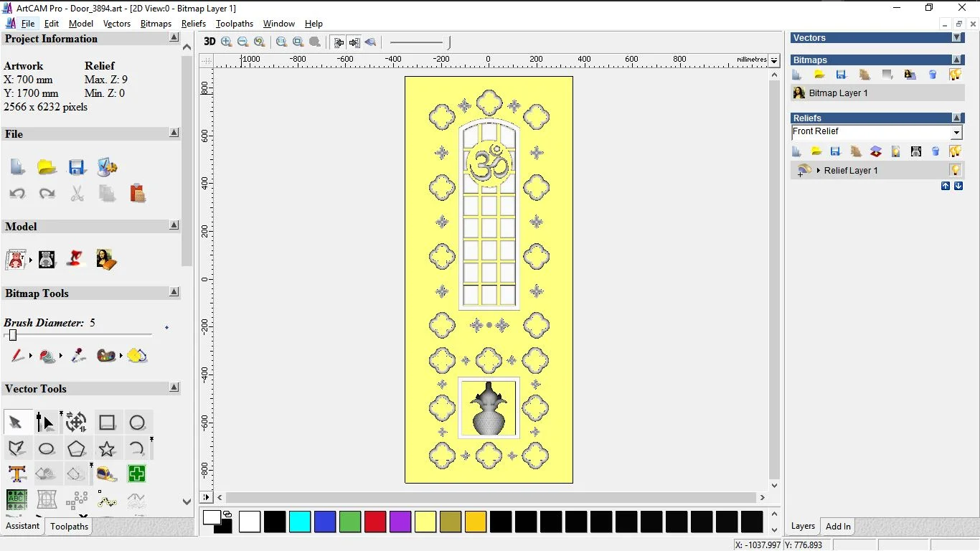This screenshot has height=551, width=980.
Task: Delete bitmap layer with trash icon
Action: [933, 75]
